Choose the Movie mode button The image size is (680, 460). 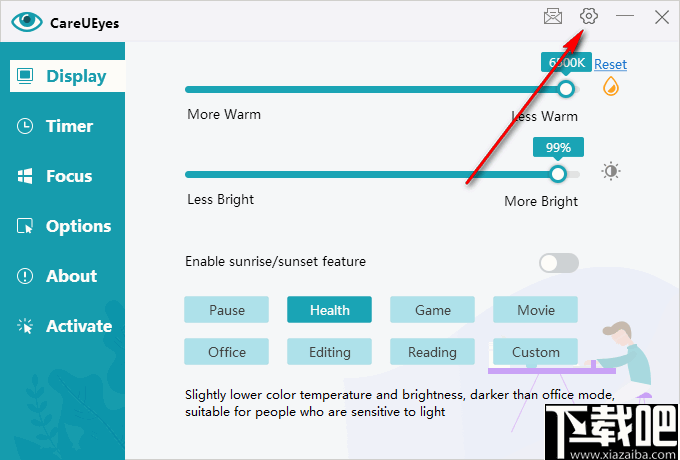[x=536, y=310]
